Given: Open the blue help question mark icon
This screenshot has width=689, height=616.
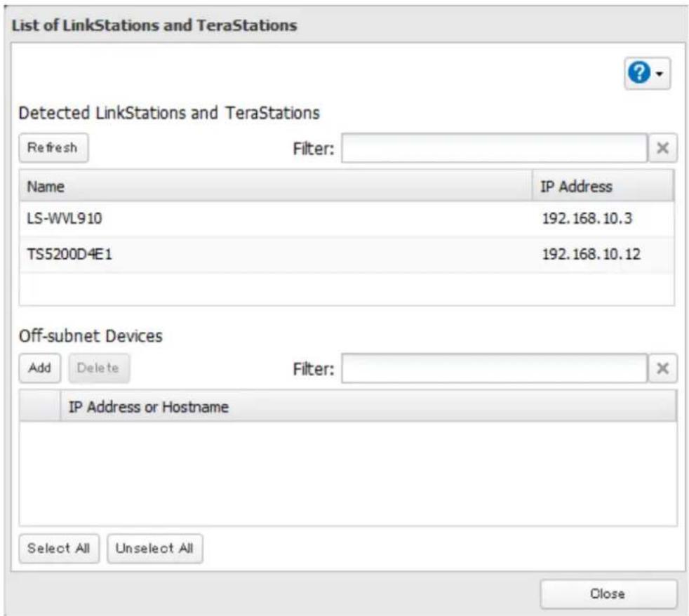Looking at the screenshot, I should 639,72.
